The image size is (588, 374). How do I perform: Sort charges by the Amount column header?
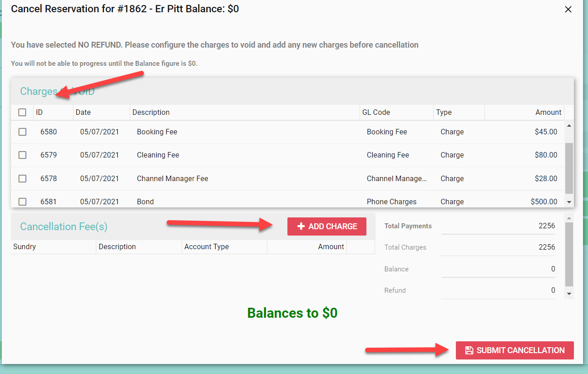(548, 112)
